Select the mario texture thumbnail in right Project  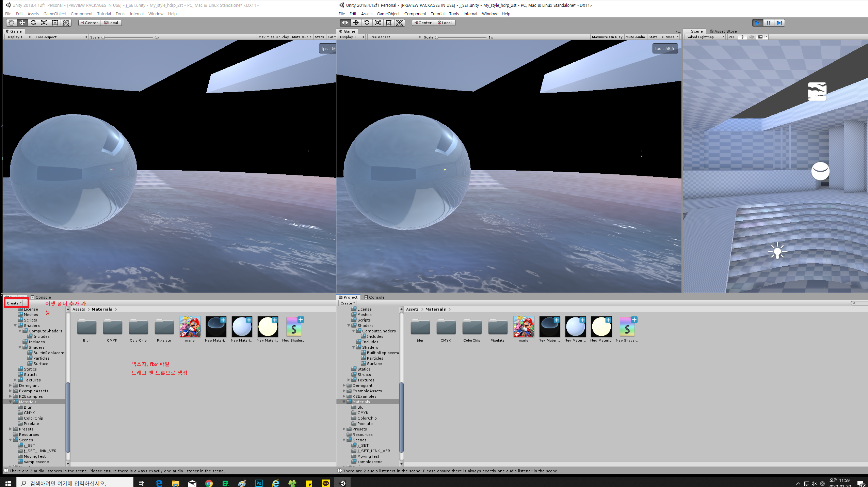[x=524, y=327]
